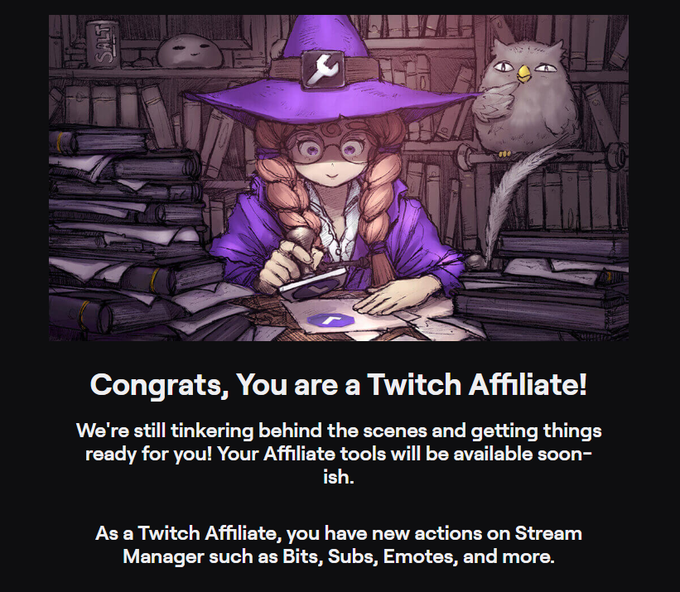Click the stack of books on right

tap(544, 284)
